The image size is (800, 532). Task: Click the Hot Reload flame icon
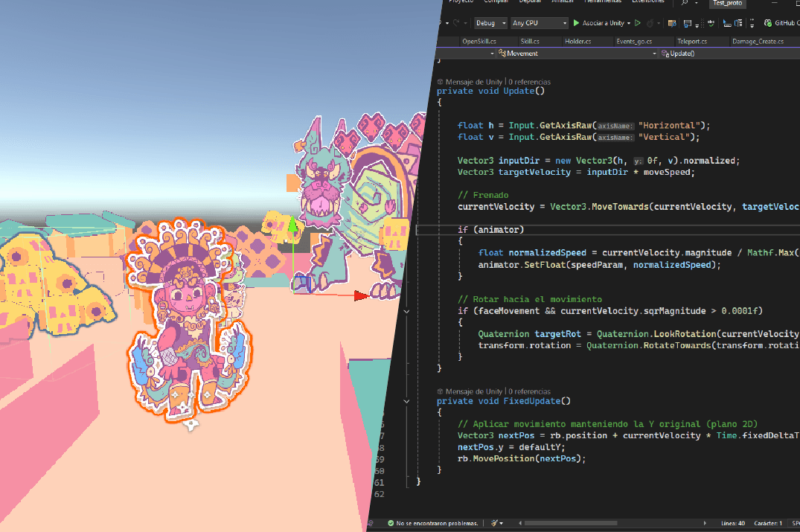coord(650,23)
